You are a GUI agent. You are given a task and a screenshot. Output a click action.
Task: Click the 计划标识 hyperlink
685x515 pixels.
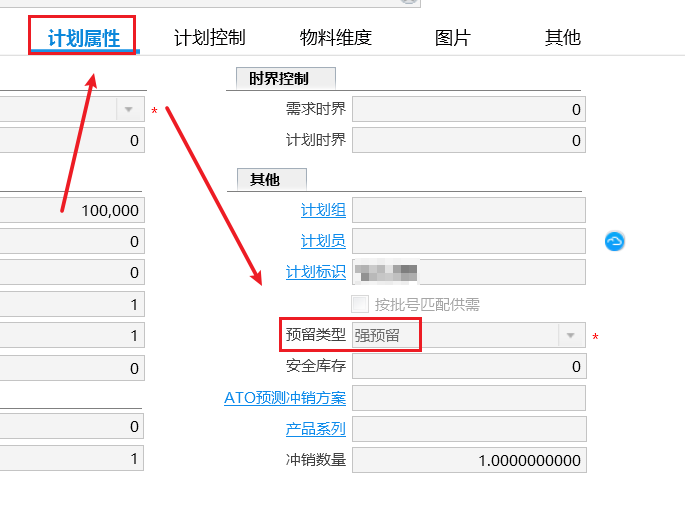point(316,272)
